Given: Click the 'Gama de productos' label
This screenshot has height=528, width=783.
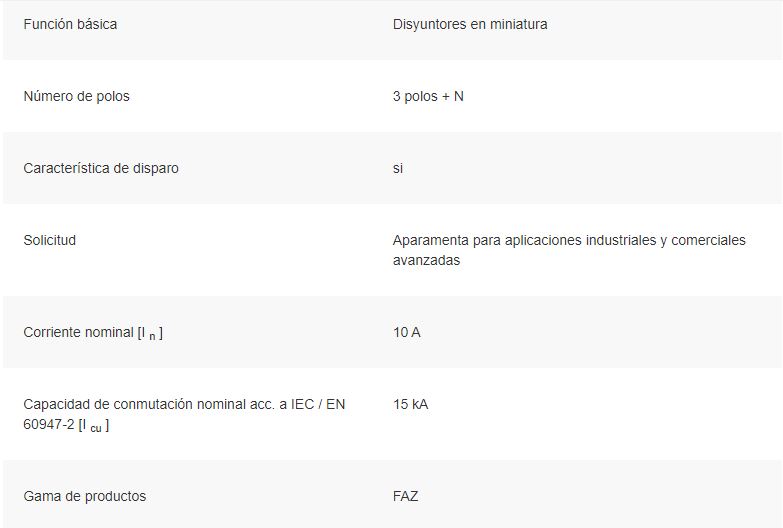Looking at the screenshot, I should pyautogui.click(x=84, y=496).
